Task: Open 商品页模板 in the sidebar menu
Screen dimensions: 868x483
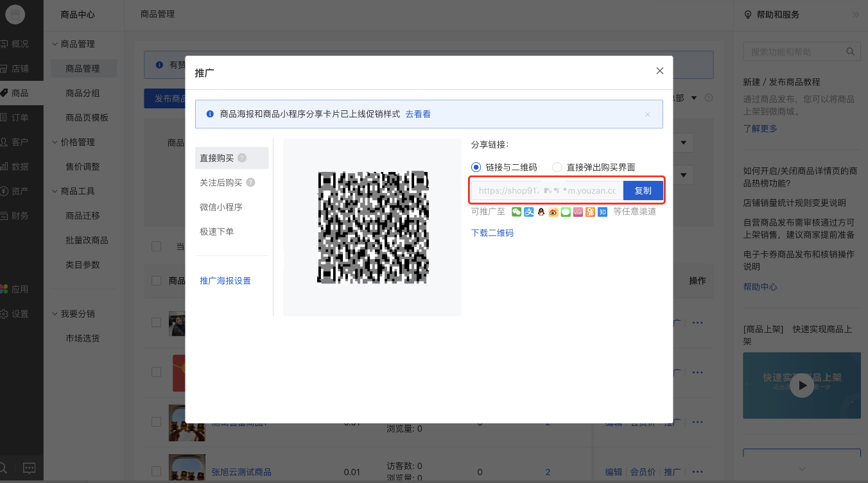Action: coord(87,117)
